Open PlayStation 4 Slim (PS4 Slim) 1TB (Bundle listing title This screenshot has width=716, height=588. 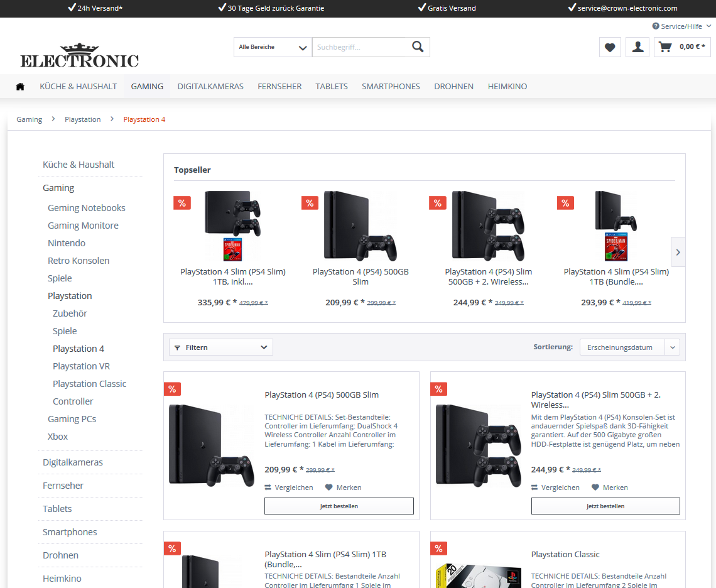pyautogui.click(x=325, y=559)
